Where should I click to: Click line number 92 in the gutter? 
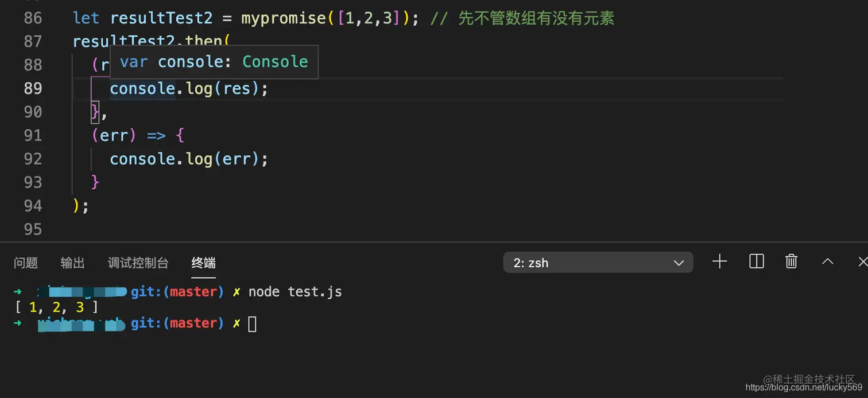[33, 159]
